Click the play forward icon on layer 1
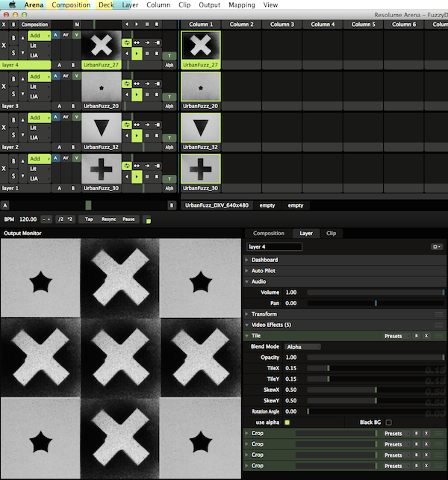This screenshot has height=480, width=448. coord(137,177)
